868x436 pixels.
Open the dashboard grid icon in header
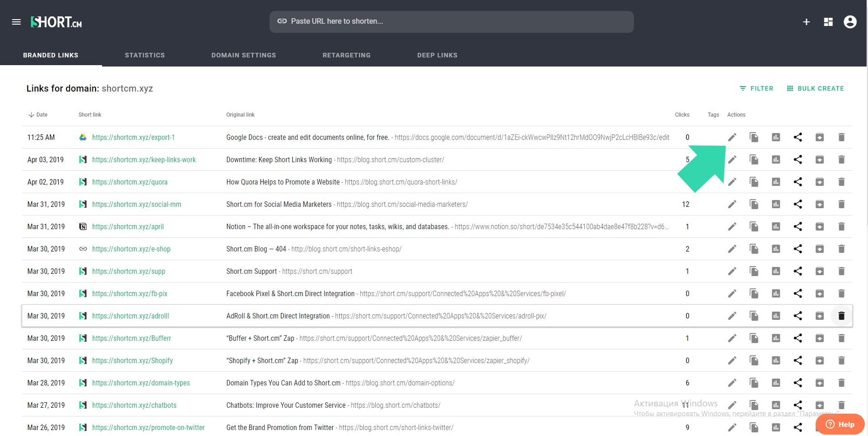click(x=828, y=22)
